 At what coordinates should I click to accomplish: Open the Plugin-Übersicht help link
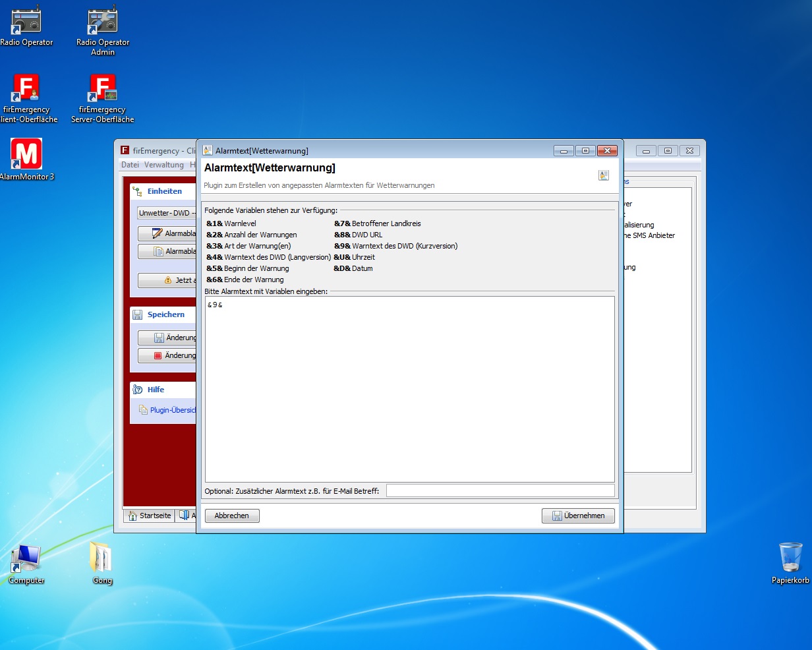171,410
